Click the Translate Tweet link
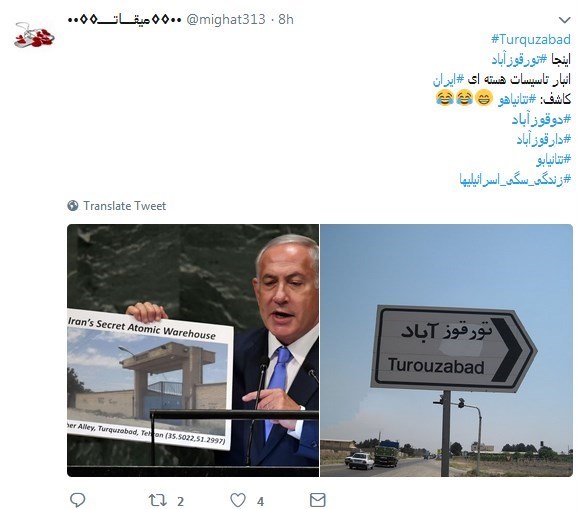 [125, 206]
